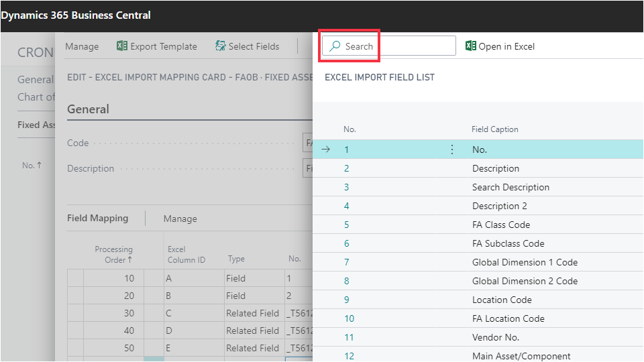Click the Related Field type in row 30

pos(254,313)
